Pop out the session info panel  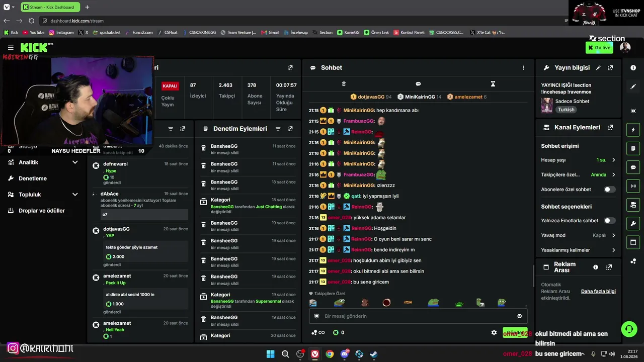click(x=290, y=68)
